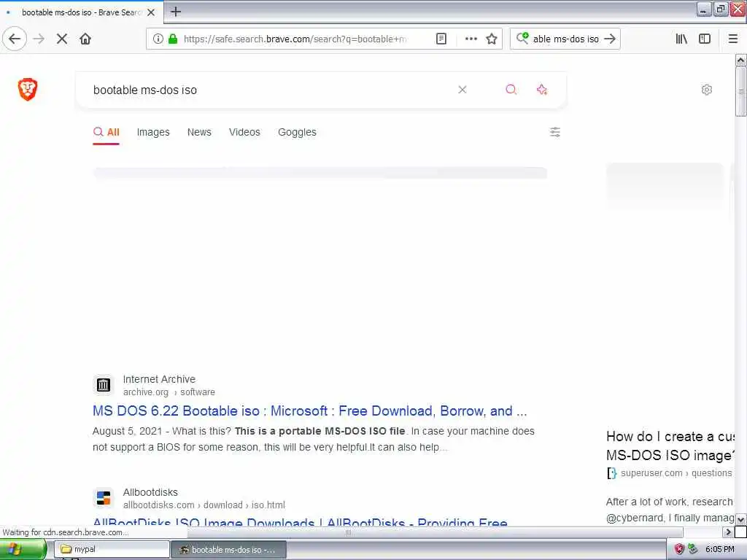Image resolution: width=747 pixels, height=560 pixels.
Task: Switch to the Images tab
Action: (153, 133)
